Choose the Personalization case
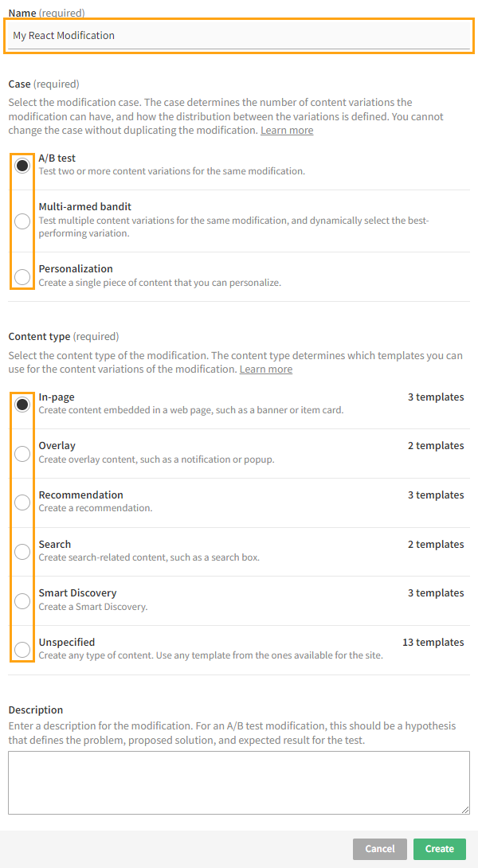478x868 pixels. pos(22,276)
